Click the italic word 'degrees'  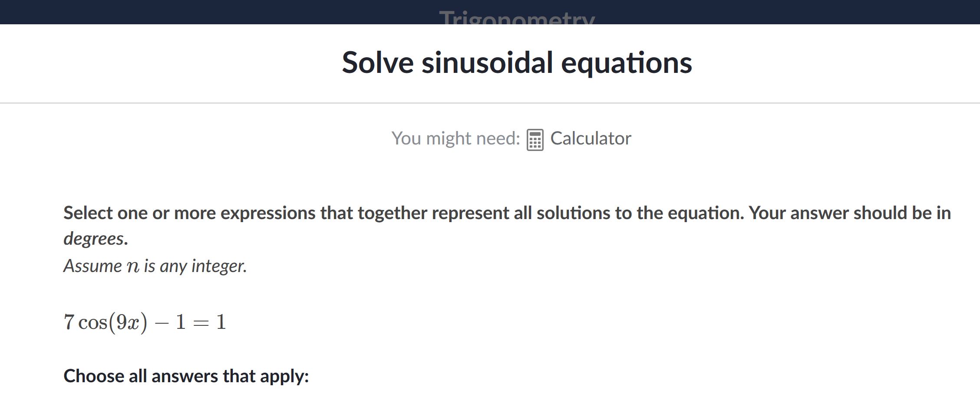pos(94,239)
